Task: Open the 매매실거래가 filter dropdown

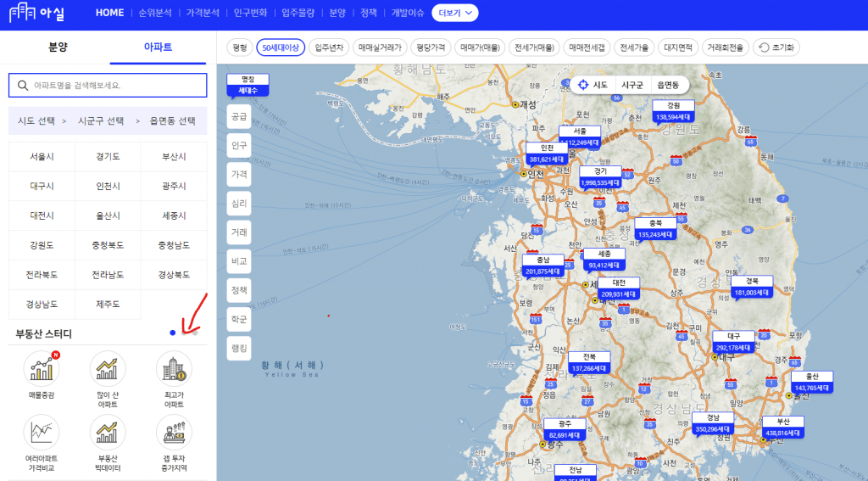Action: coord(381,48)
